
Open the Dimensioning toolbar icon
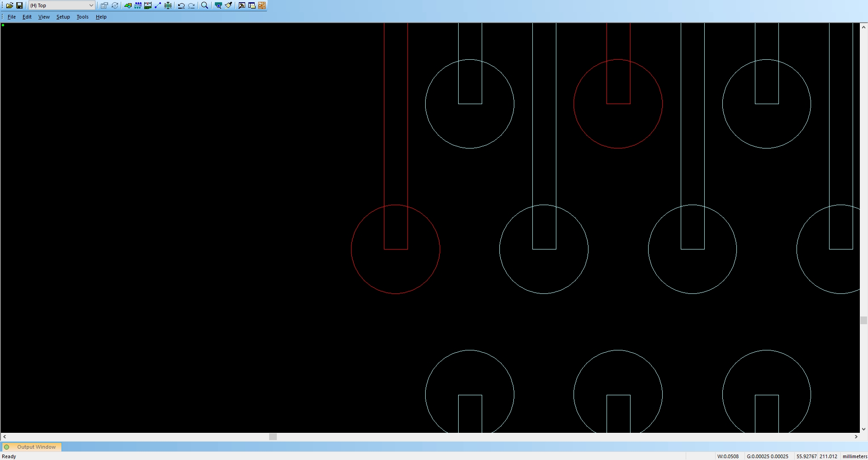click(148, 5)
